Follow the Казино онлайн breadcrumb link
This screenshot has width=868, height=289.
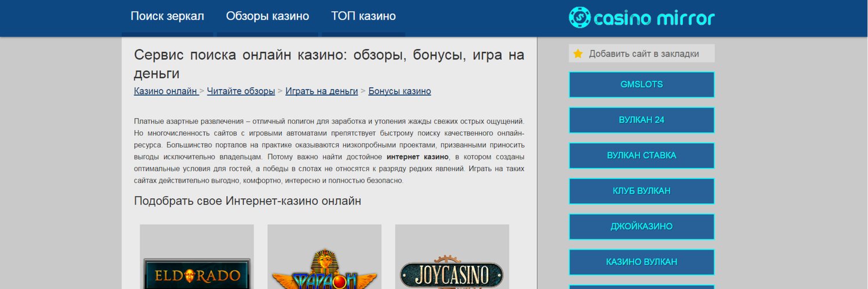167,91
